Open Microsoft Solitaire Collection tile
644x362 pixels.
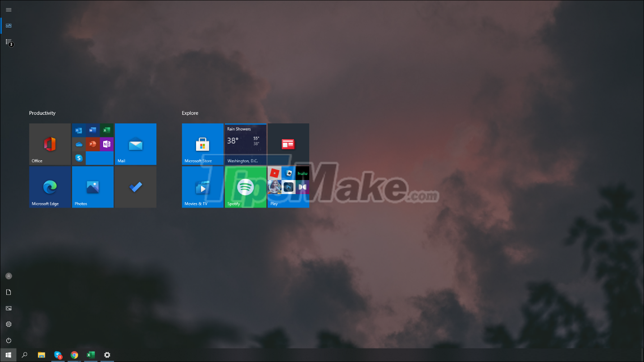click(x=288, y=173)
